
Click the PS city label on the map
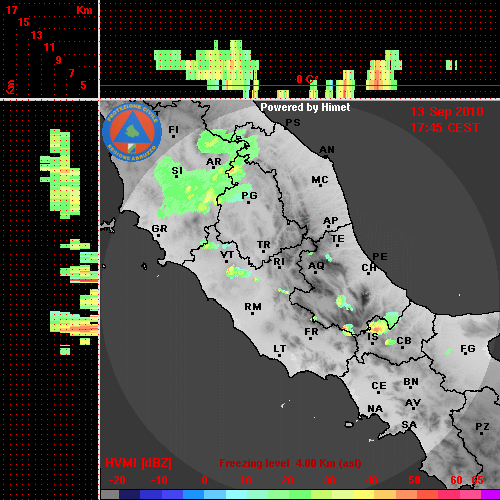(x=293, y=123)
